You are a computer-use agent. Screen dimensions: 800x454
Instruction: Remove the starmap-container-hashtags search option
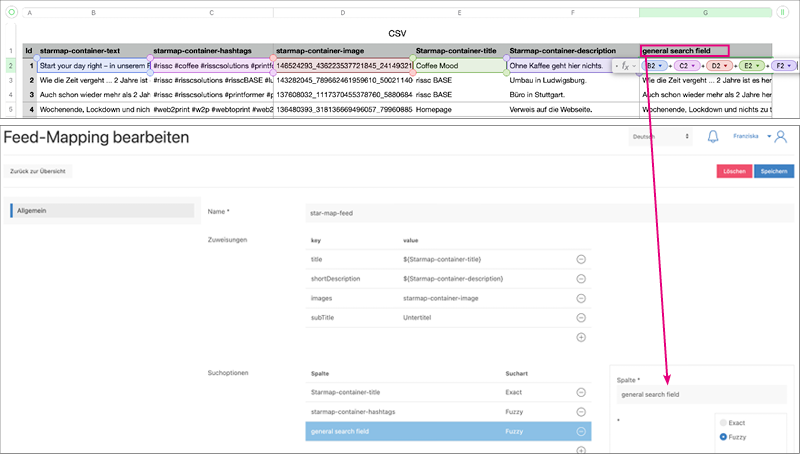tap(581, 413)
